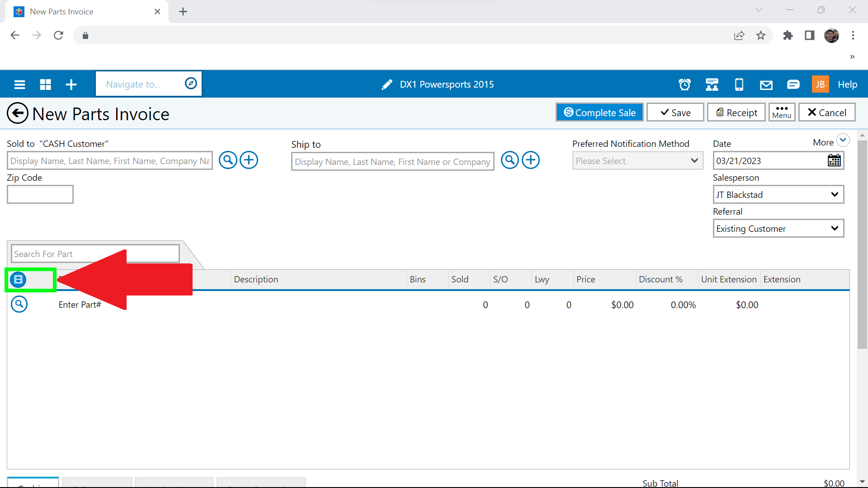Open the Help menu item
868x488 pixels.
pyautogui.click(x=847, y=84)
